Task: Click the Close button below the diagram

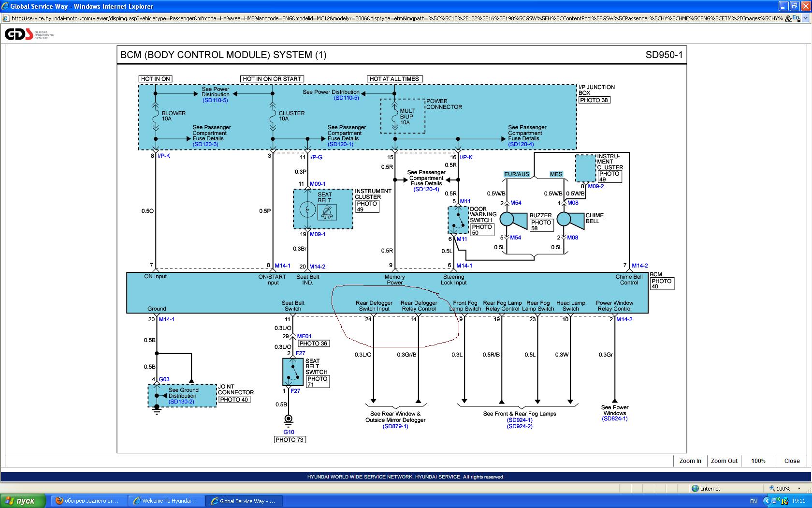Action: [x=792, y=461]
